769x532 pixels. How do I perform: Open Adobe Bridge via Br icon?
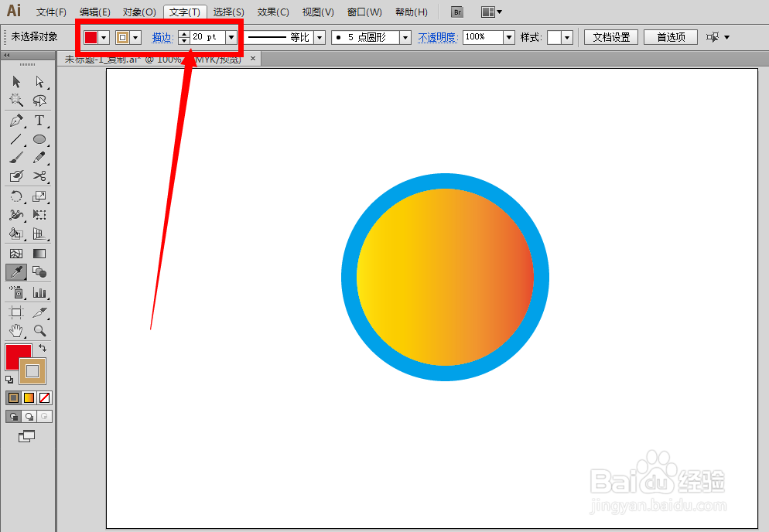457,12
